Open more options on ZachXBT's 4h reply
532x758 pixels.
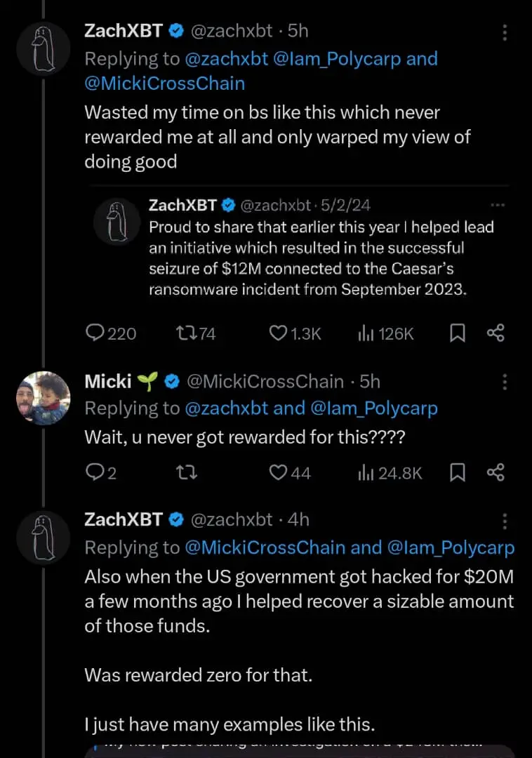[505, 521]
